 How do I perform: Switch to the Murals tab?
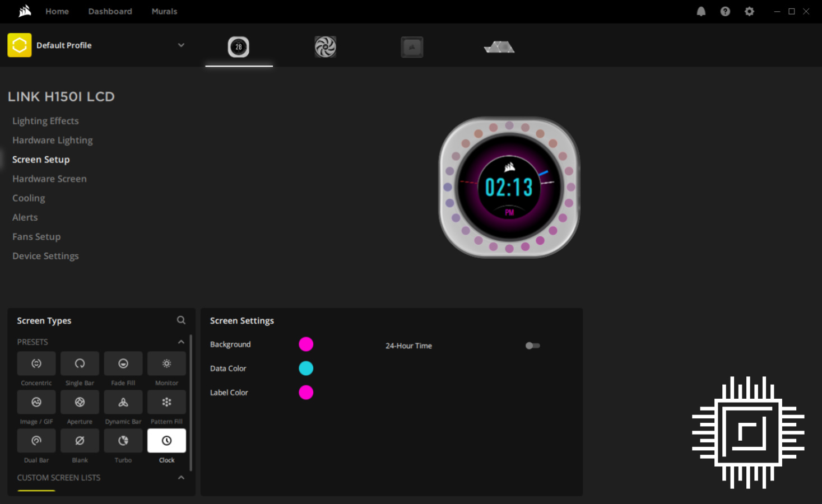[x=164, y=11]
